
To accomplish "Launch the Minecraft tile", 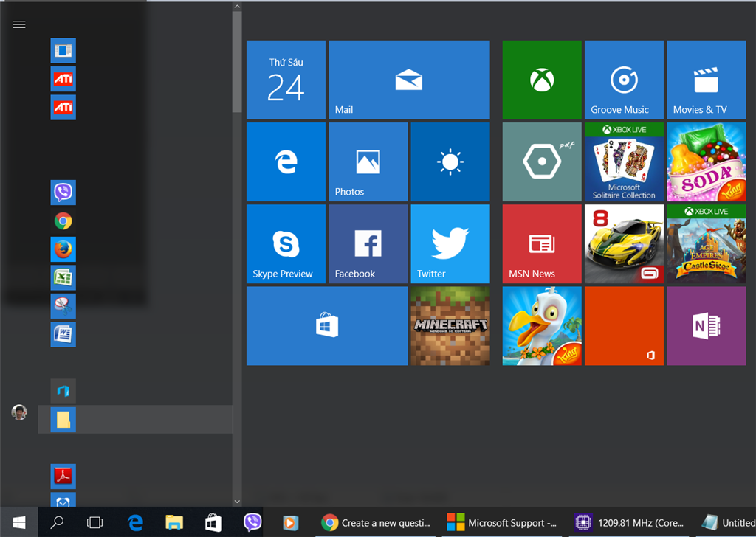I will pyautogui.click(x=450, y=326).
